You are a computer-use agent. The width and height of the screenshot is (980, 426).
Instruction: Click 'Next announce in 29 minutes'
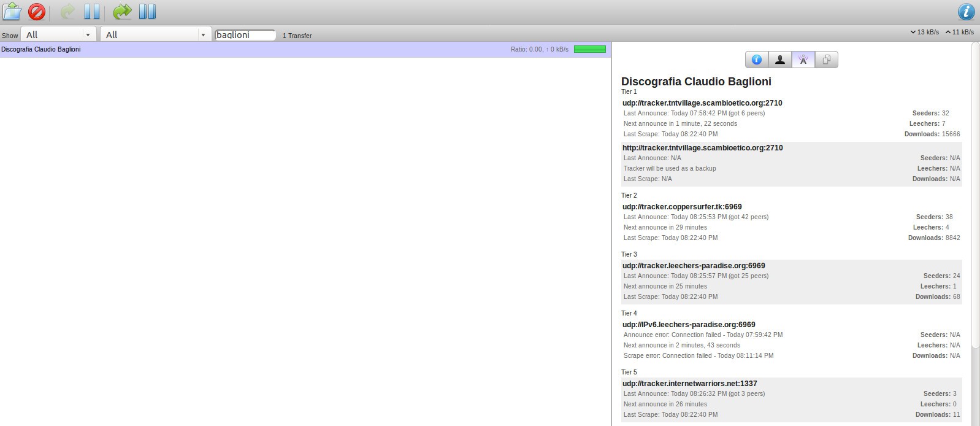point(665,228)
